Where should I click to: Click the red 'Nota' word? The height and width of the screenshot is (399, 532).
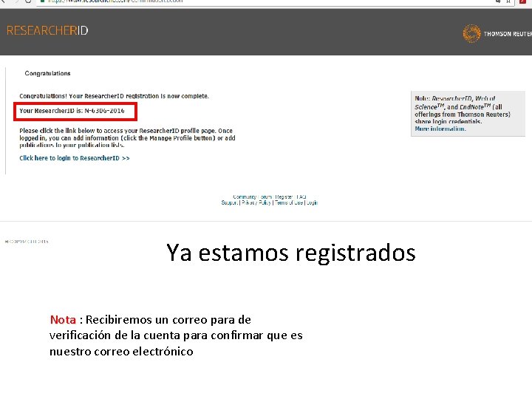(63, 320)
